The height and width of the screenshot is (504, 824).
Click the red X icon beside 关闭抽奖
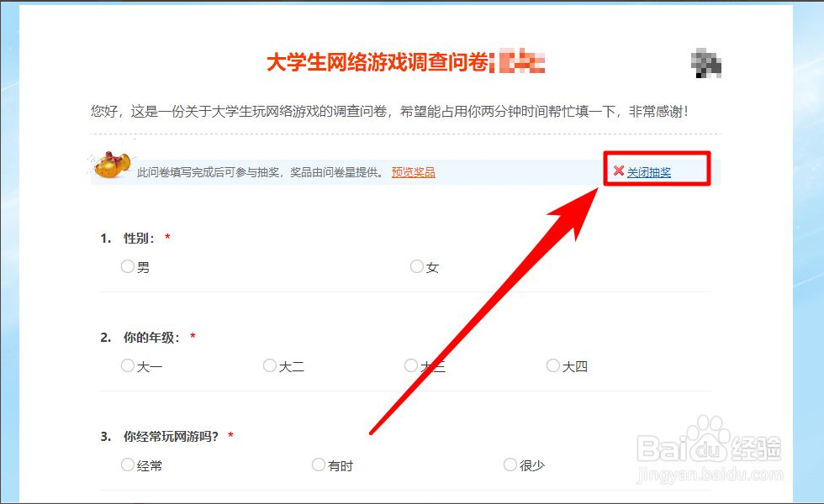(x=619, y=171)
